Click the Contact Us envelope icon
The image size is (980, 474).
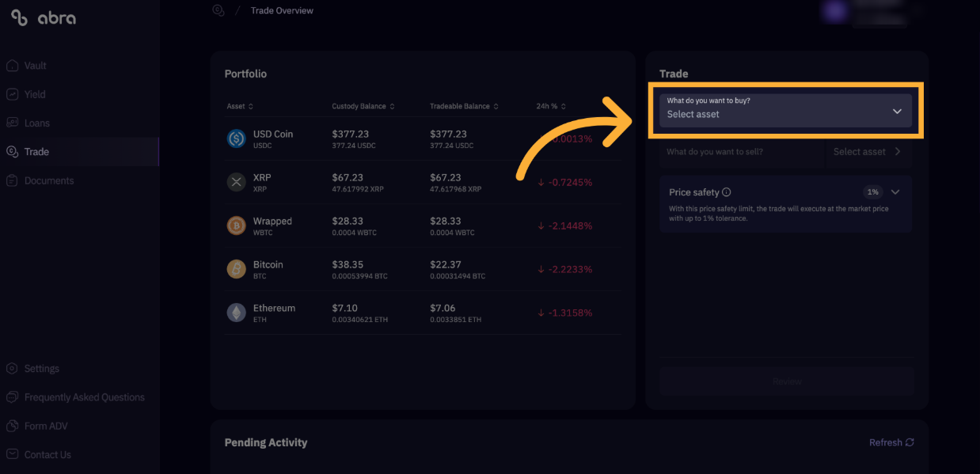point(12,455)
